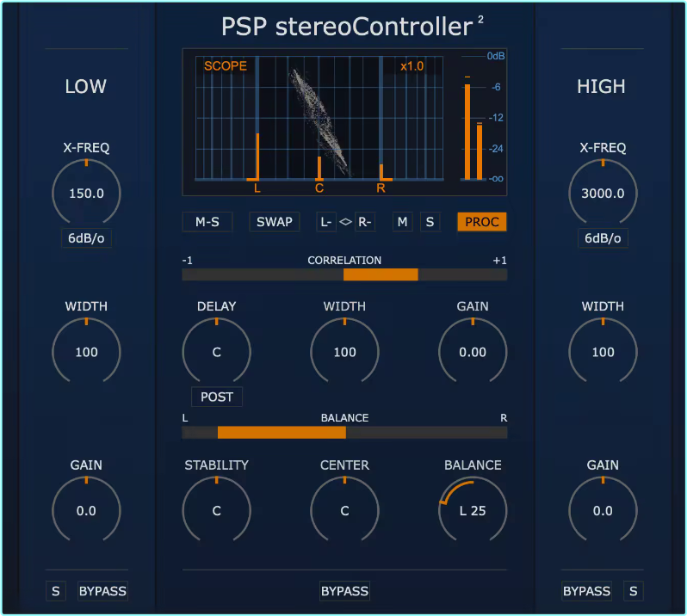Solo the LOW band with S button
Viewport: 687px width, 616px height.
point(56,591)
